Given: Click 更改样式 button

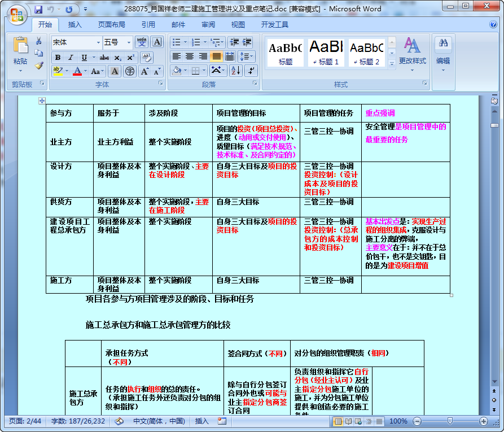Looking at the screenshot, I should click(x=413, y=54).
